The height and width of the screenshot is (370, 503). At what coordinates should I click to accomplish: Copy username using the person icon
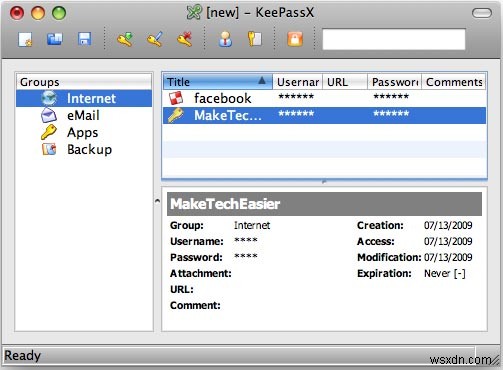point(225,39)
